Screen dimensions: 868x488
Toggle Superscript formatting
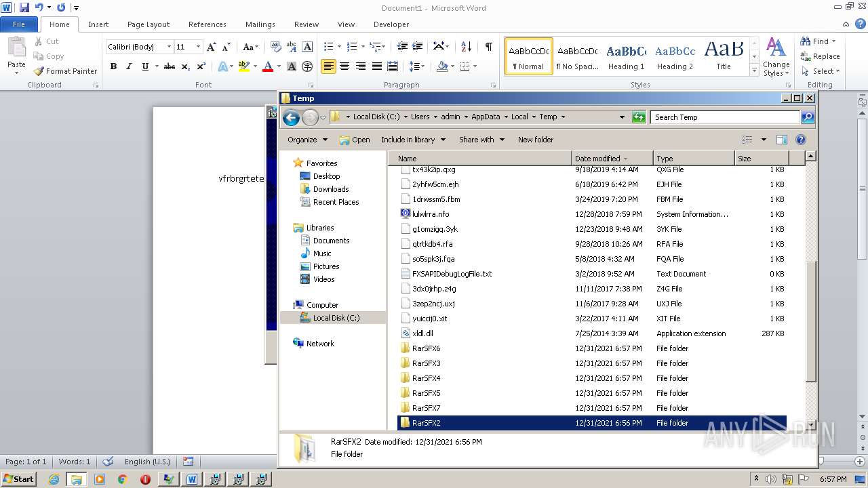[201, 66]
